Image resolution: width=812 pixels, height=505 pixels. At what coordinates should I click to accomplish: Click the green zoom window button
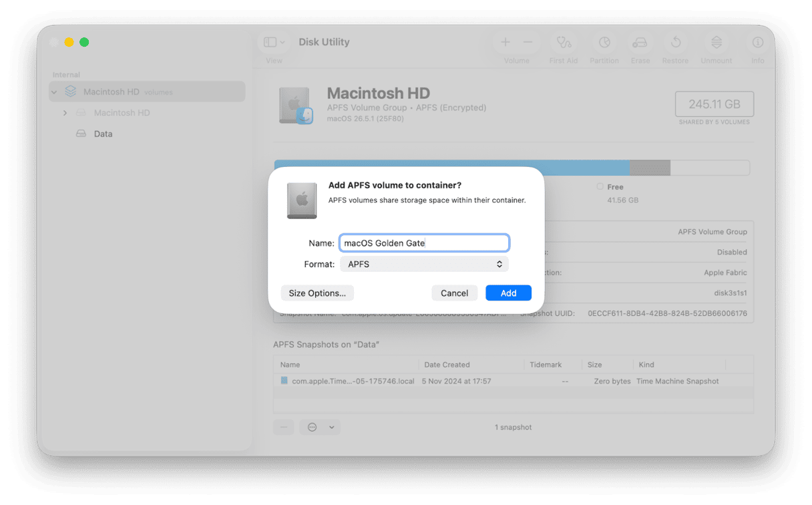pos(84,42)
